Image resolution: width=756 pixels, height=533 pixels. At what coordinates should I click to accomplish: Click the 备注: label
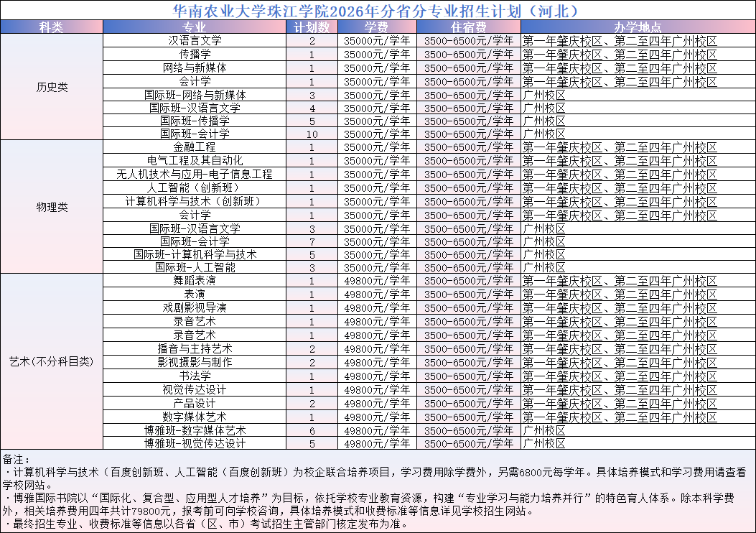[x=17, y=459]
